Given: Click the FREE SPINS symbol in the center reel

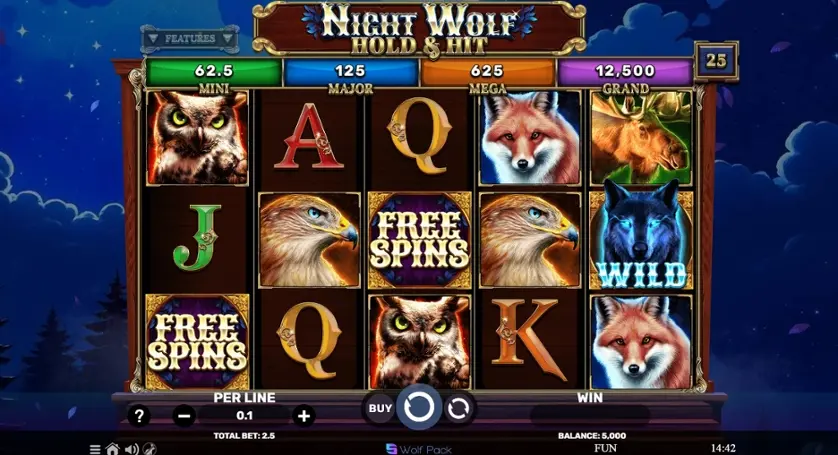Looking at the screenshot, I should point(420,240).
